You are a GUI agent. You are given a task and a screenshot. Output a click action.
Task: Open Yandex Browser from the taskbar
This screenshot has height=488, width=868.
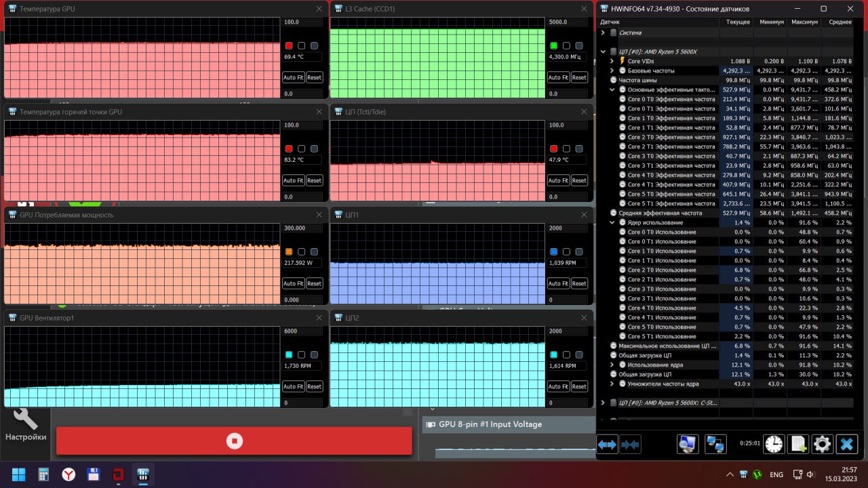click(x=68, y=474)
